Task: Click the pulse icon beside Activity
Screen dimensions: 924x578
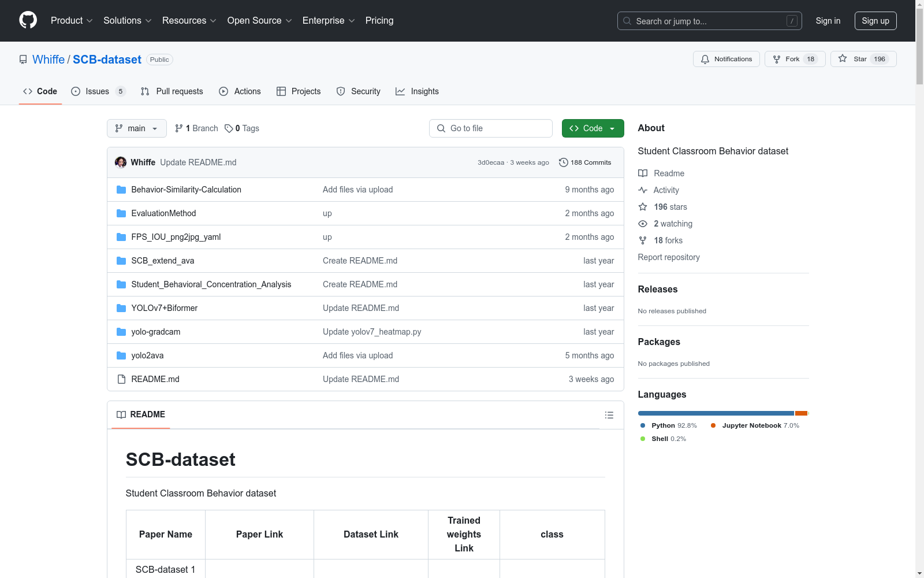Action: tap(643, 190)
